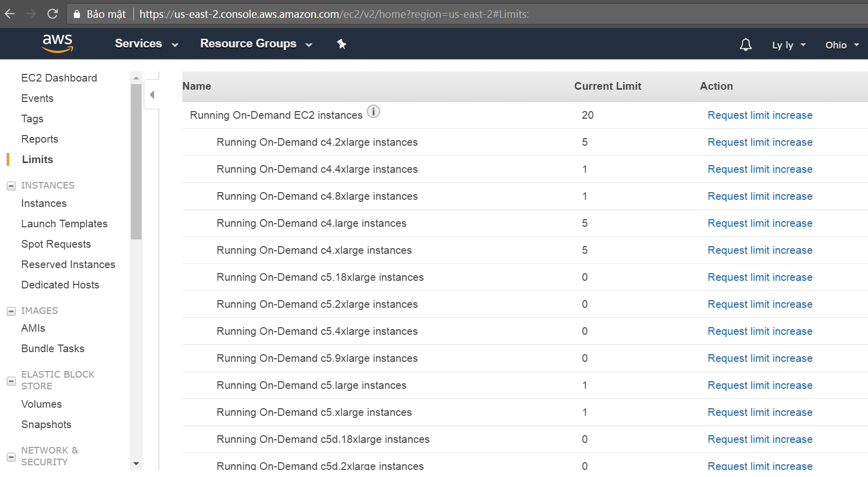Click the info icon beside EC2 instances
868x477 pixels.
373,112
